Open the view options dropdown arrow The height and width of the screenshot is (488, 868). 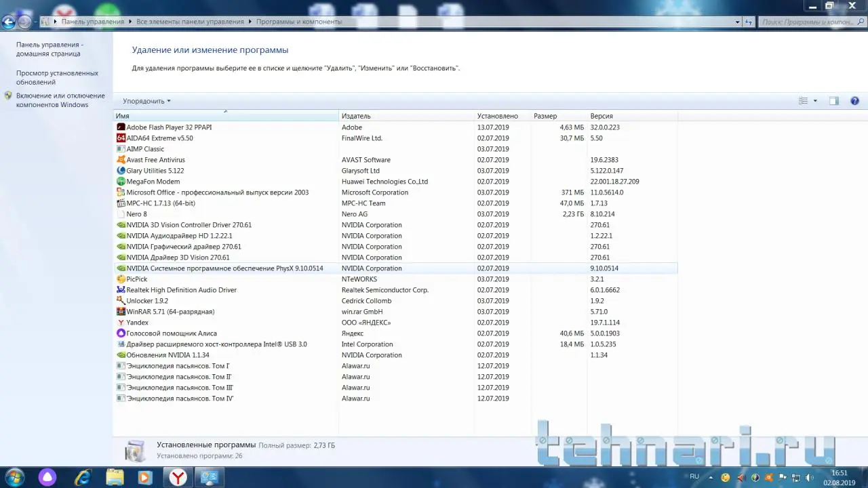pos(815,101)
